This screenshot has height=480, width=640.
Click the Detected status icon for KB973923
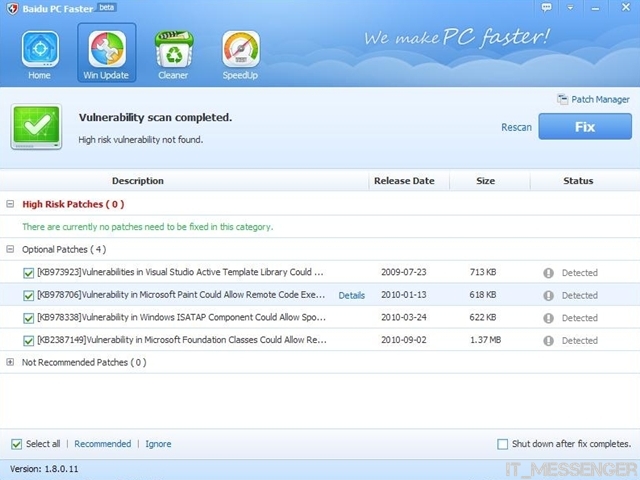[x=548, y=273]
